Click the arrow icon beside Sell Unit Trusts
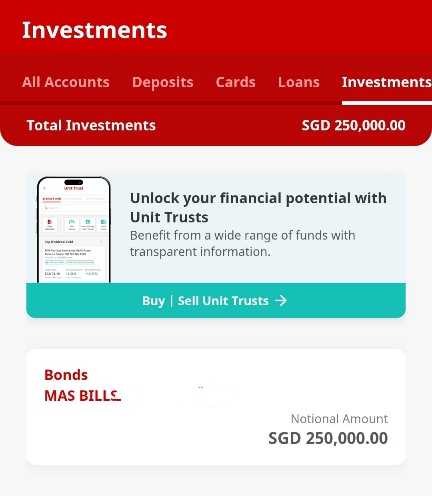This screenshot has width=432, height=496. 281,300
